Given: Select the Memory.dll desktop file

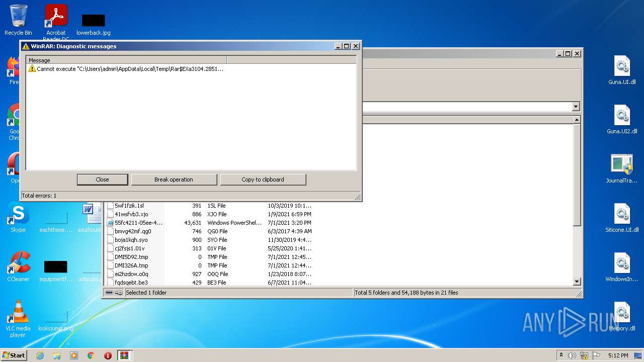Looking at the screenshot, I should click(x=622, y=316).
